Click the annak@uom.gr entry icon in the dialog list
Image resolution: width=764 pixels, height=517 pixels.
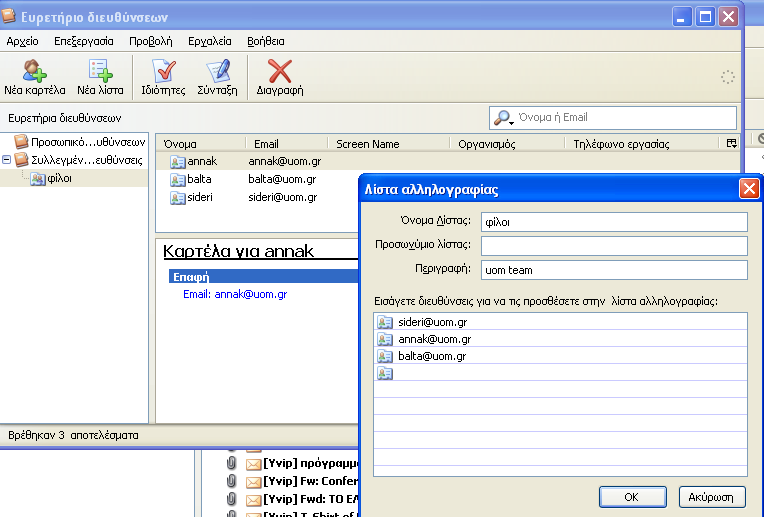[384, 339]
